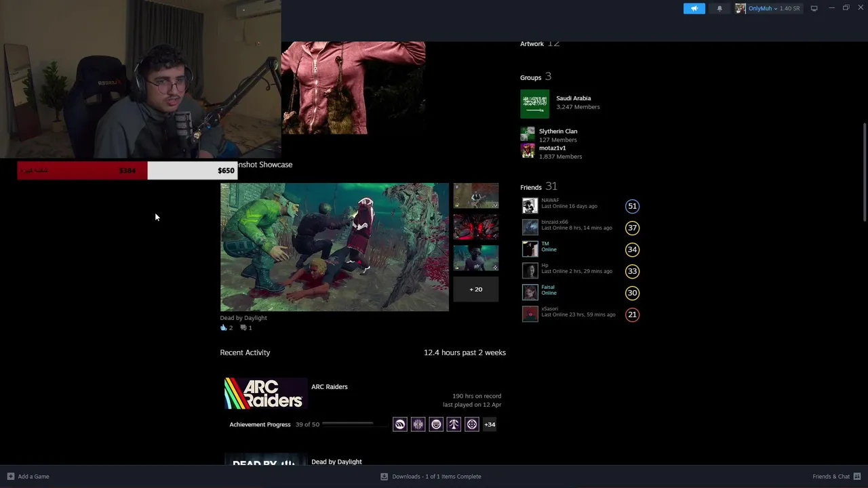Open the Artwork section link
This screenshot has width=868, height=488.
coord(532,44)
